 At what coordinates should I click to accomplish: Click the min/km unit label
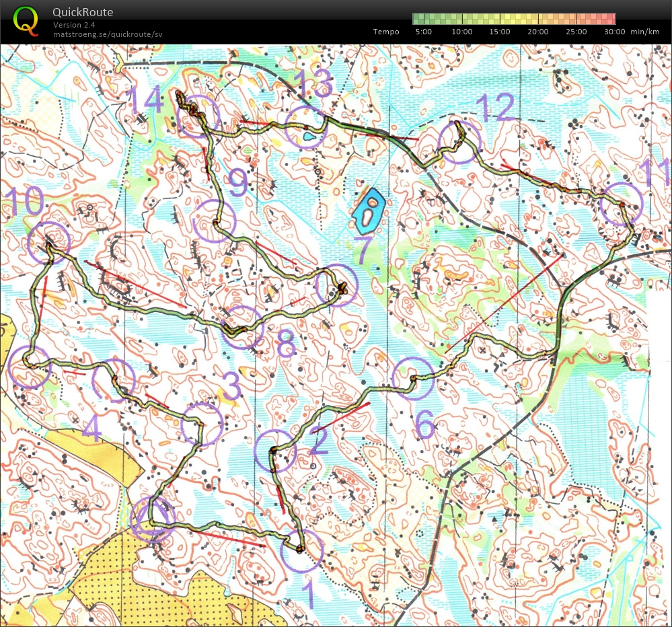click(644, 31)
